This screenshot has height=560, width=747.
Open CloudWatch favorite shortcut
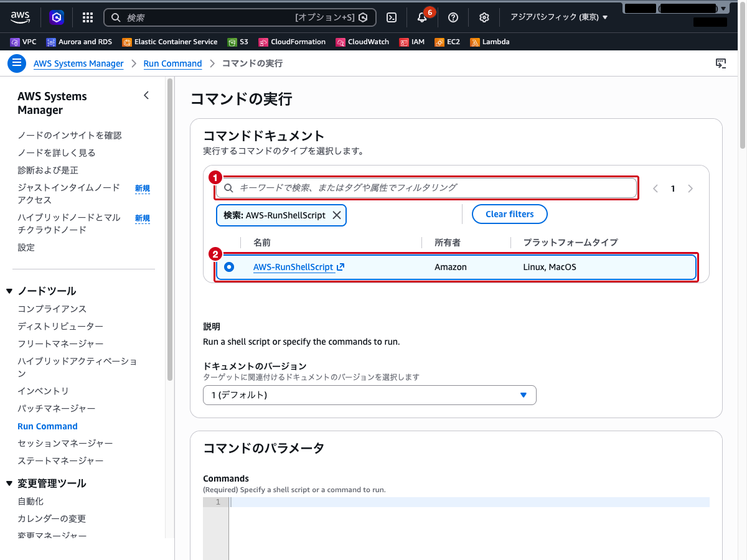click(362, 42)
